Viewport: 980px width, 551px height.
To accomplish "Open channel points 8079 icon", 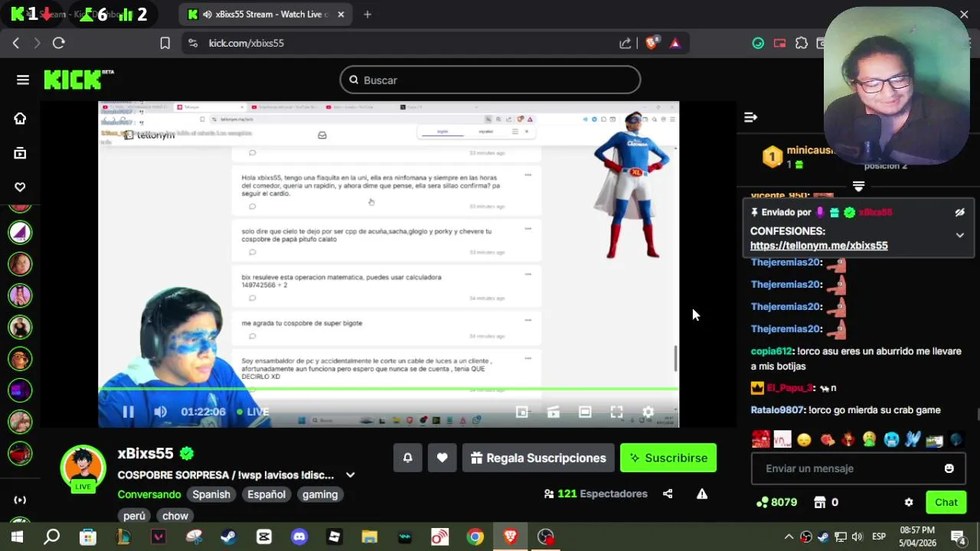I will (776, 503).
